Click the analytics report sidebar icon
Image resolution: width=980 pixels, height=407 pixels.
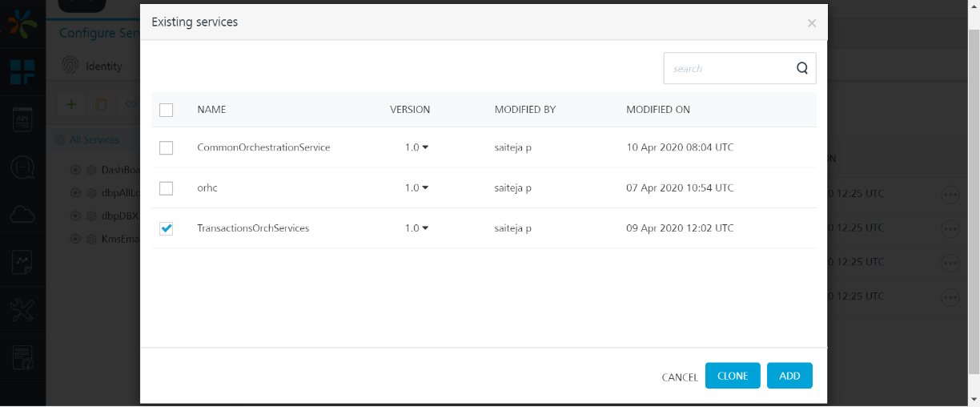(x=22, y=262)
